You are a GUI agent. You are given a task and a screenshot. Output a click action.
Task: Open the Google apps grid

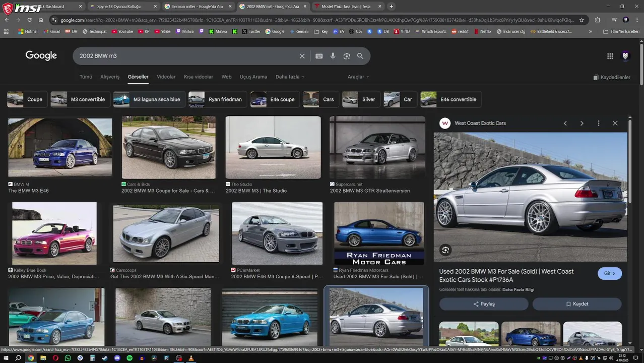[610, 56]
